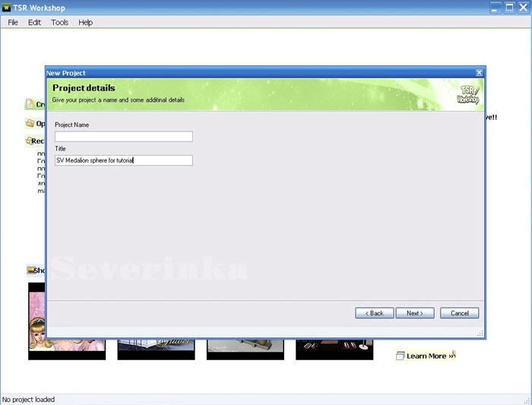Click inside the Title text field
Image resolution: width=532 pixels, height=405 pixels.
123,160
